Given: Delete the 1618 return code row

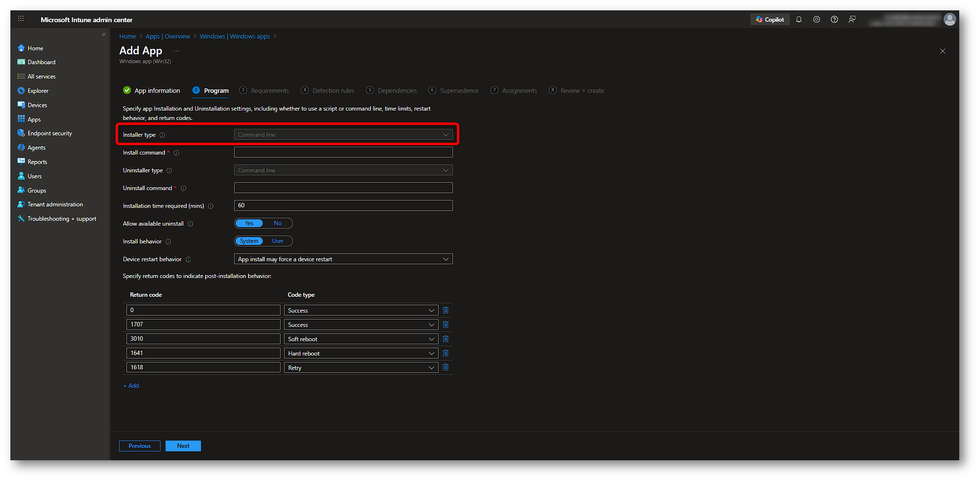Looking at the screenshot, I should pyautogui.click(x=446, y=367).
